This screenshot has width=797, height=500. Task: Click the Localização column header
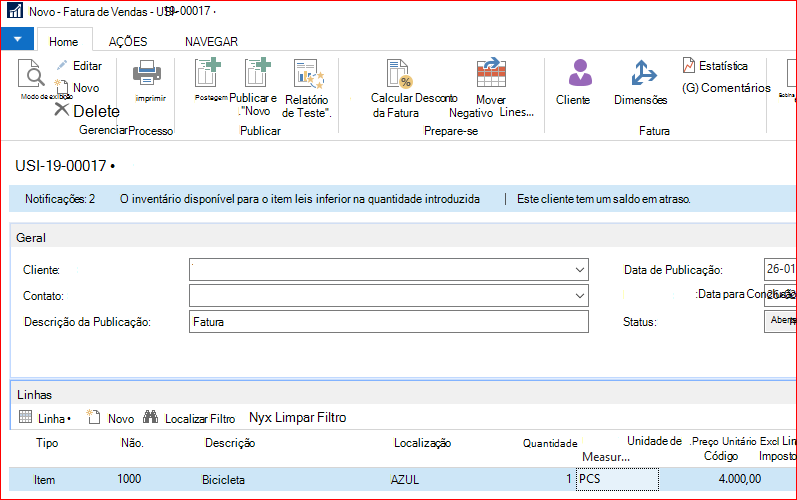coord(422,443)
